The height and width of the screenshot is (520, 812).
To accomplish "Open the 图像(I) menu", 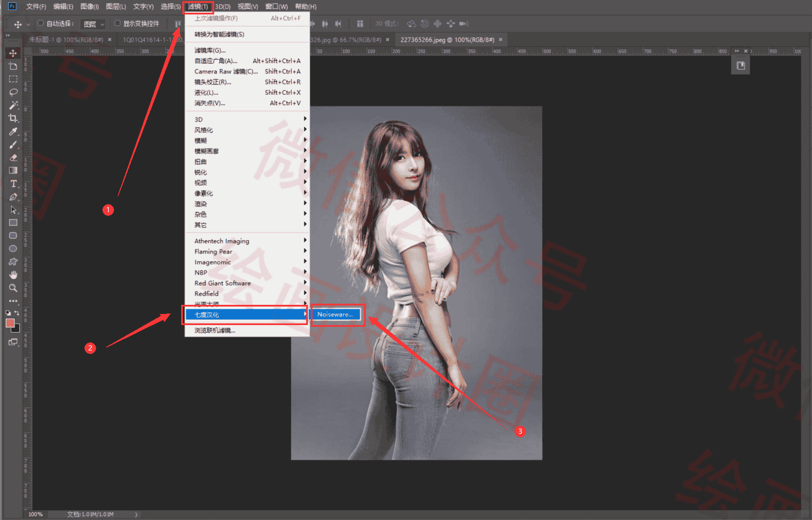I will (x=89, y=7).
